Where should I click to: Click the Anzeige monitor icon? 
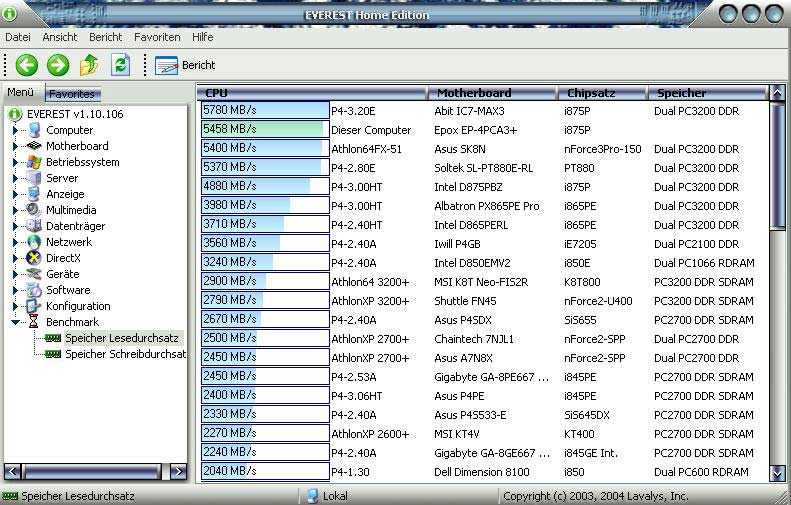click(x=34, y=194)
